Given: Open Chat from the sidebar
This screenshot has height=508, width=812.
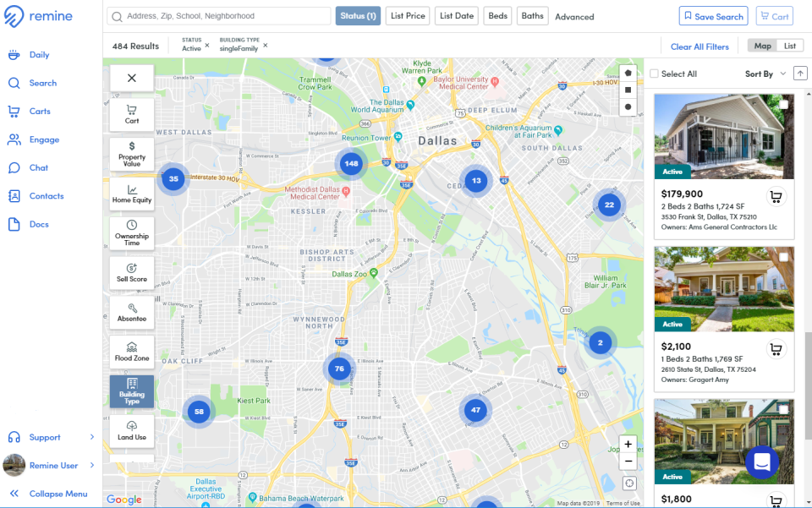Looking at the screenshot, I should click(28, 167).
